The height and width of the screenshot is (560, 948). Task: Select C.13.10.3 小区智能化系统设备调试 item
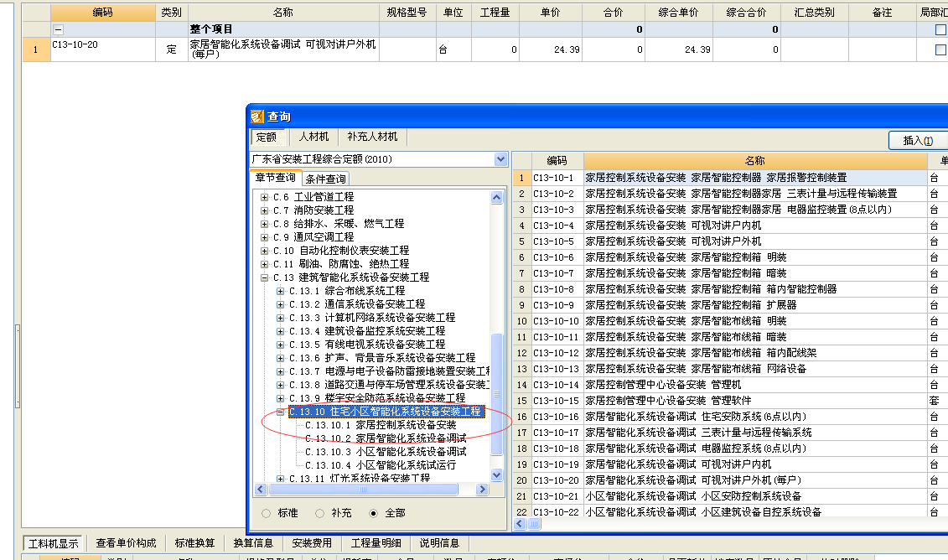(386, 452)
